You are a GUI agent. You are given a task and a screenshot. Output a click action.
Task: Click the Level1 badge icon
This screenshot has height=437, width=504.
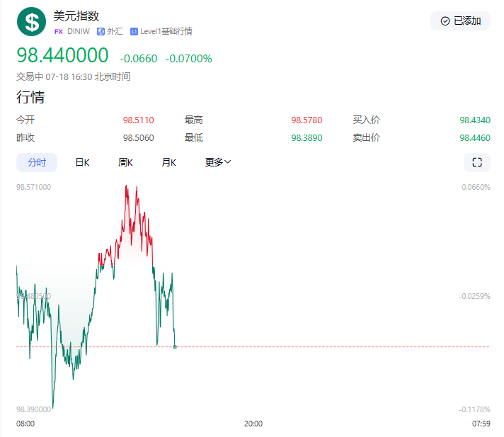pos(134,31)
